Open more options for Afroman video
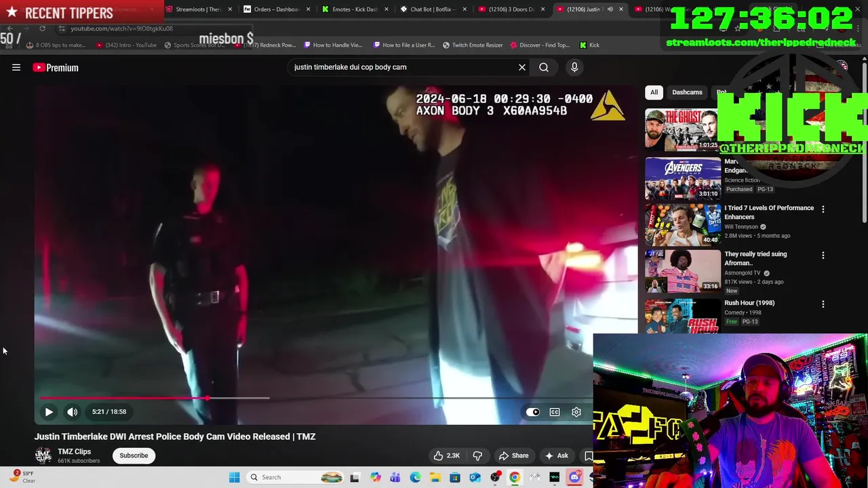 [823, 256]
